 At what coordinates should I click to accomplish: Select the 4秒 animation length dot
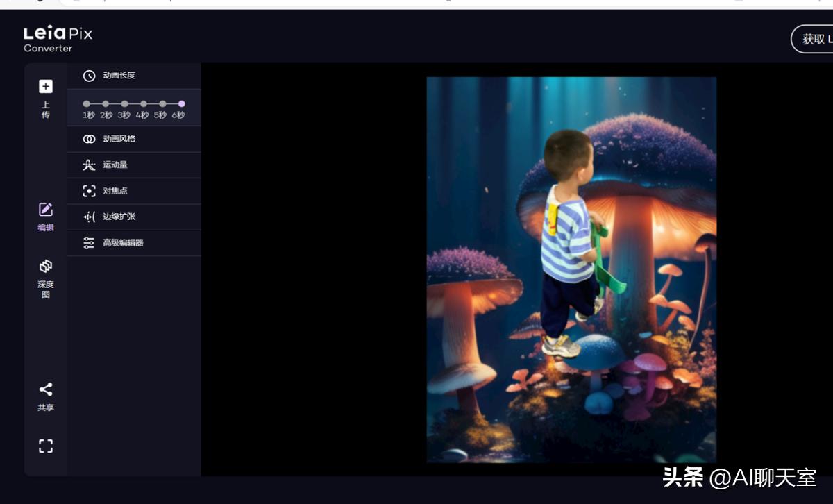pos(144,104)
